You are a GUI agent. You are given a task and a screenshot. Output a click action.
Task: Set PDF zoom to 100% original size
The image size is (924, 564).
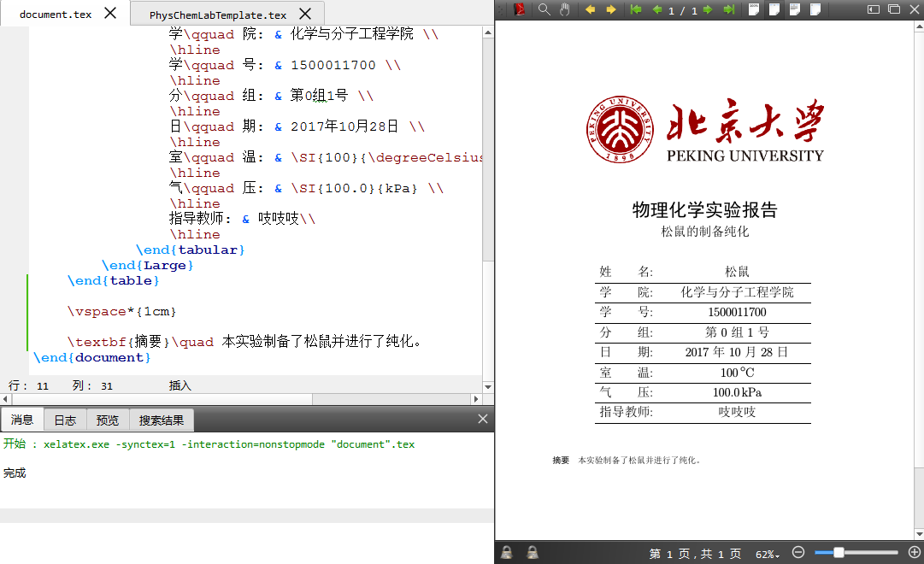pyautogui.click(x=752, y=9)
